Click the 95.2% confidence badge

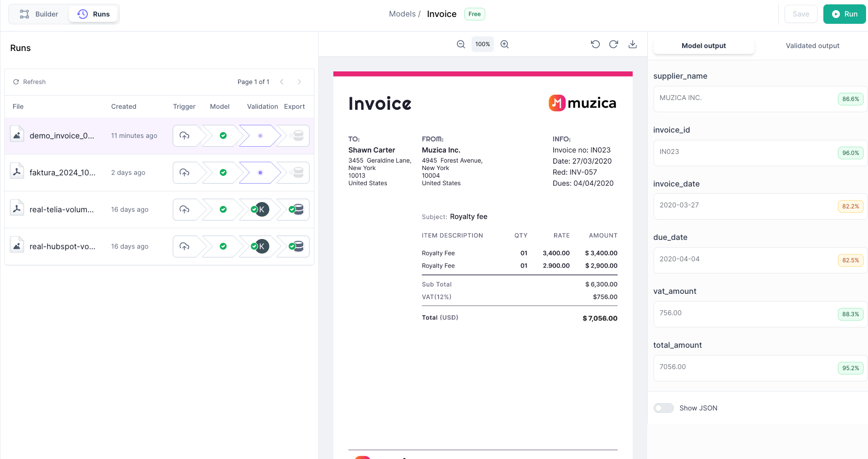[x=851, y=368]
